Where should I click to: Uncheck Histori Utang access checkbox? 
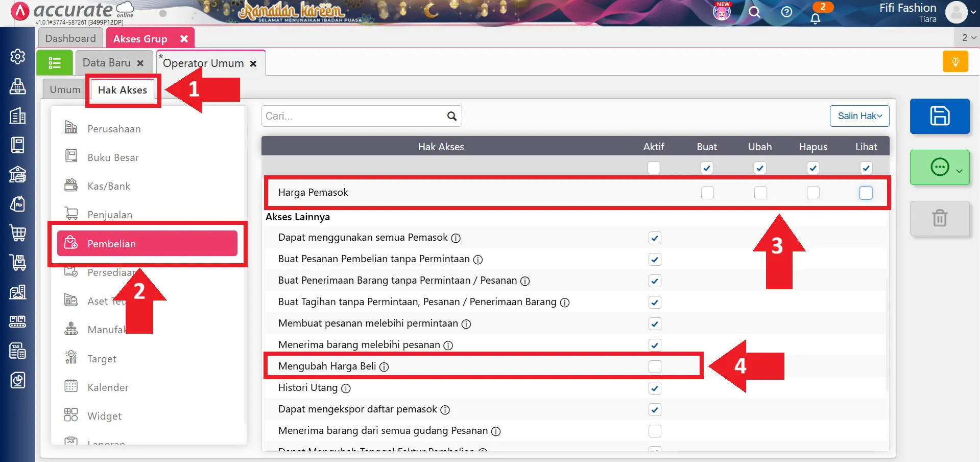click(x=655, y=388)
